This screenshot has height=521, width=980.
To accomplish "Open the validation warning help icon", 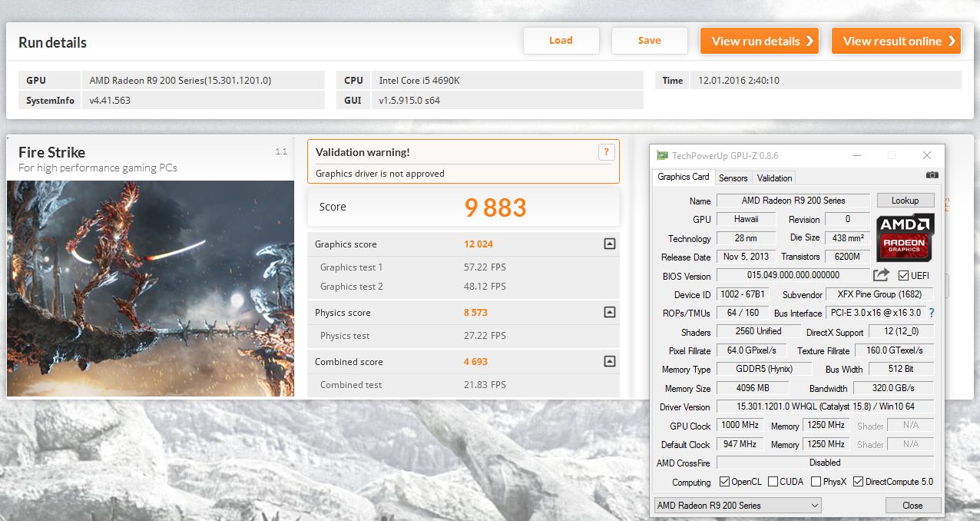I will click(606, 152).
